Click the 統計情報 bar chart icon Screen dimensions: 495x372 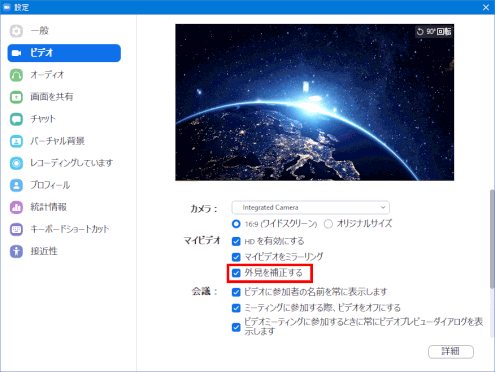click(16, 207)
